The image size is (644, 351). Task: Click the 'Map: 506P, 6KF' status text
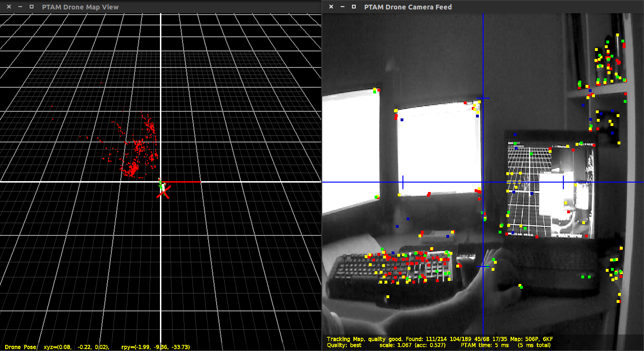(531, 339)
